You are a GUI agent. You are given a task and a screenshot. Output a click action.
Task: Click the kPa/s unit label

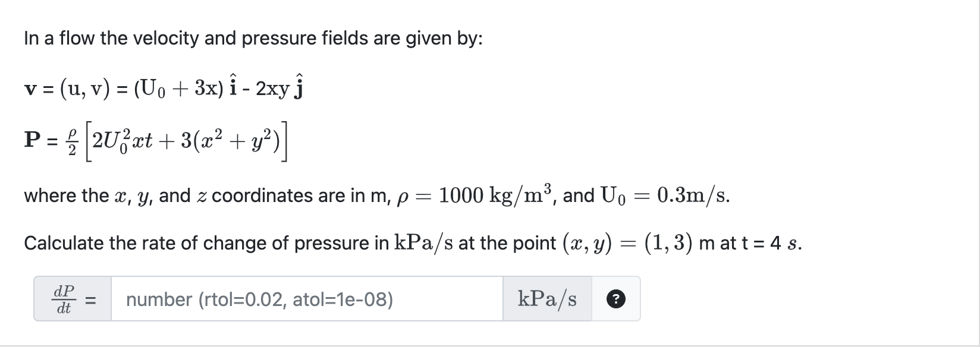pyautogui.click(x=547, y=298)
